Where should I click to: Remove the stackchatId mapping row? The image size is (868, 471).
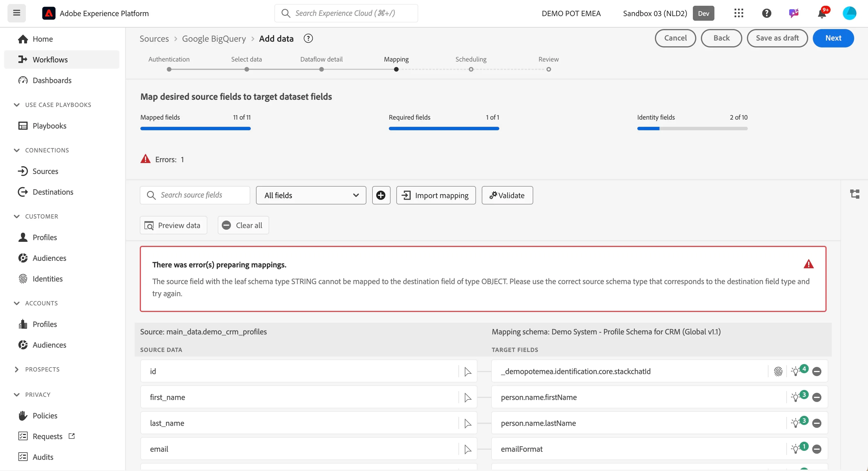click(x=817, y=371)
